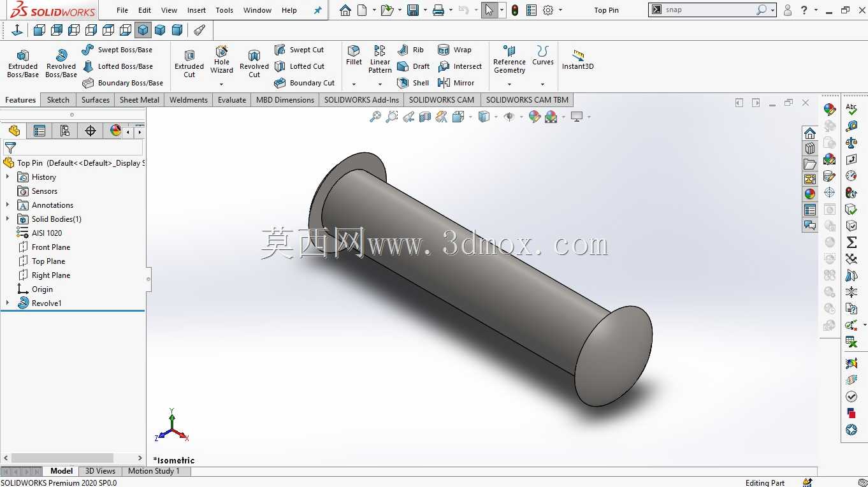Switch to Evaluate tab

click(232, 100)
